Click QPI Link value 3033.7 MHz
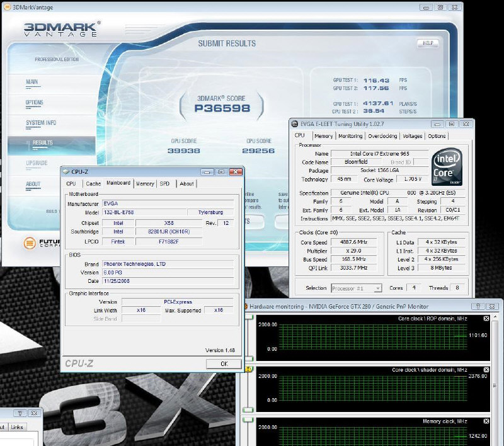This screenshot has width=504, height=446. point(353,268)
